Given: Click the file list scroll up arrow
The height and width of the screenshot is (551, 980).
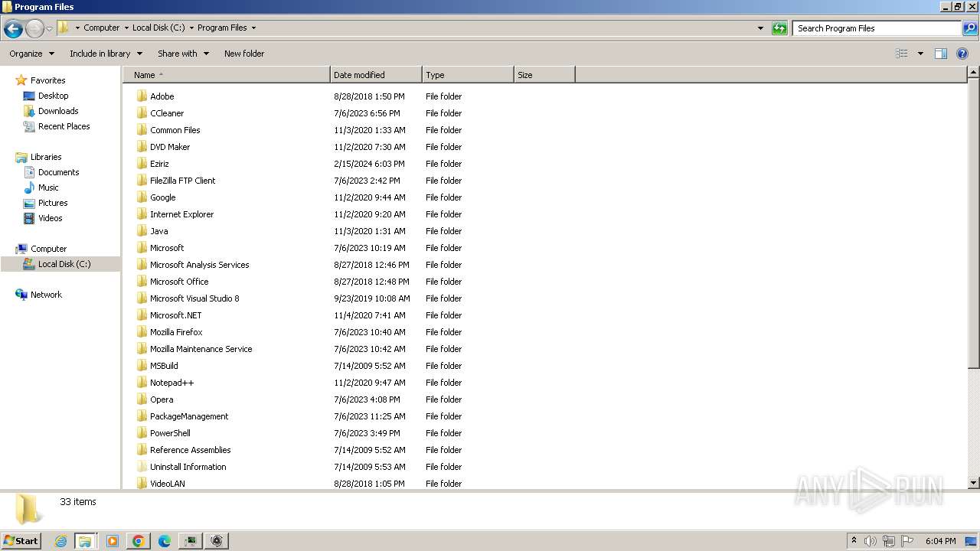Looking at the screenshot, I should click(x=974, y=73).
